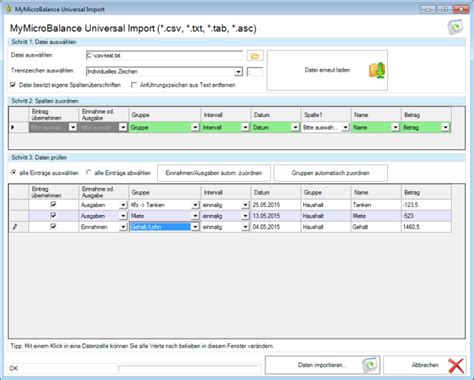
Task: Click the 'Name' header in data check table
Action: point(376,192)
